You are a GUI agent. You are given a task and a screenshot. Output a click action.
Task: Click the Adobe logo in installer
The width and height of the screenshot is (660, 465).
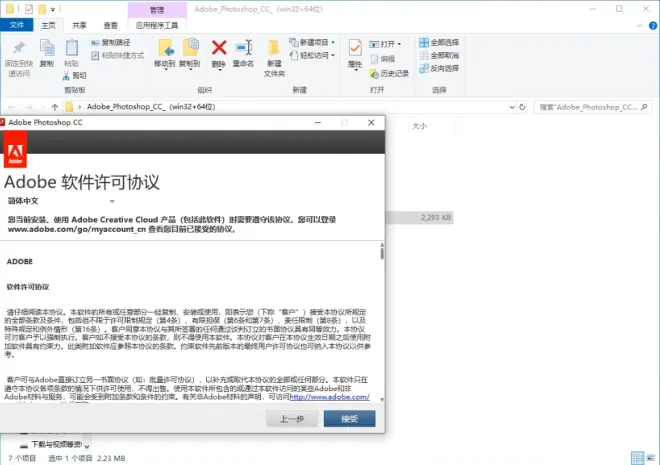16,150
